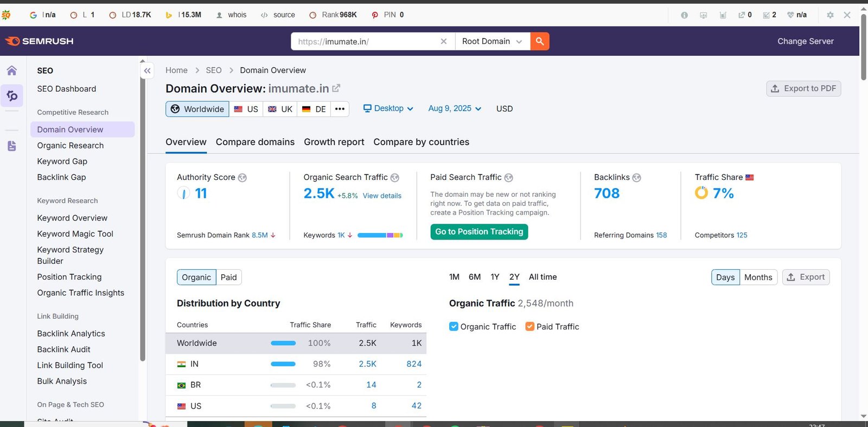
Task: Switch chart to Months view
Action: pyautogui.click(x=758, y=277)
